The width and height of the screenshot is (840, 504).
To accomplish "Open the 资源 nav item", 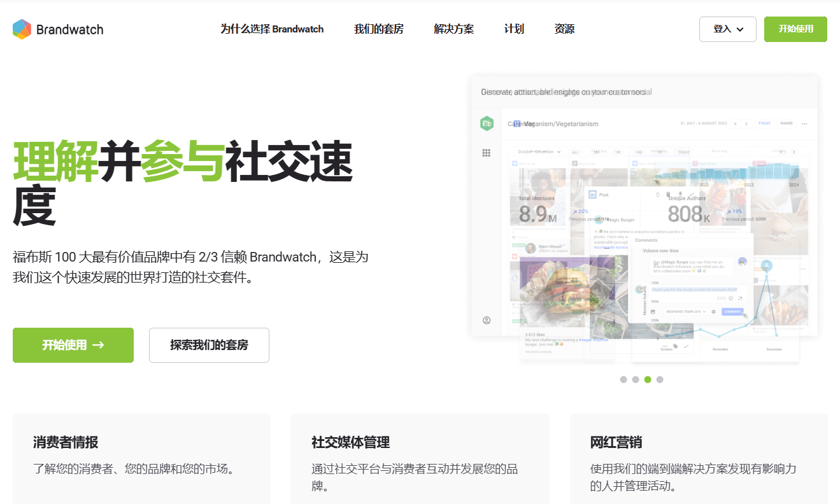I will (564, 29).
